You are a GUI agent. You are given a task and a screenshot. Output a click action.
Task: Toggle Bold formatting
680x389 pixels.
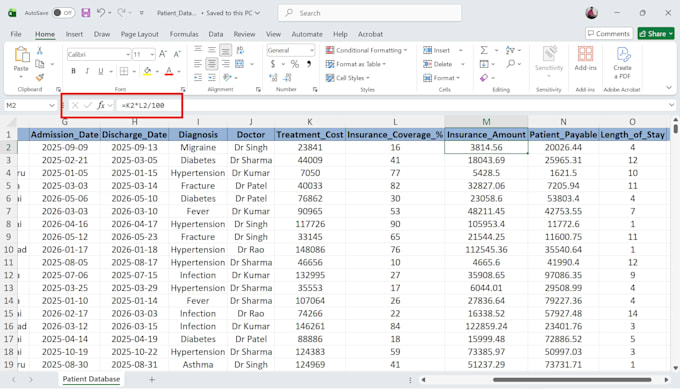click(73, 71)
